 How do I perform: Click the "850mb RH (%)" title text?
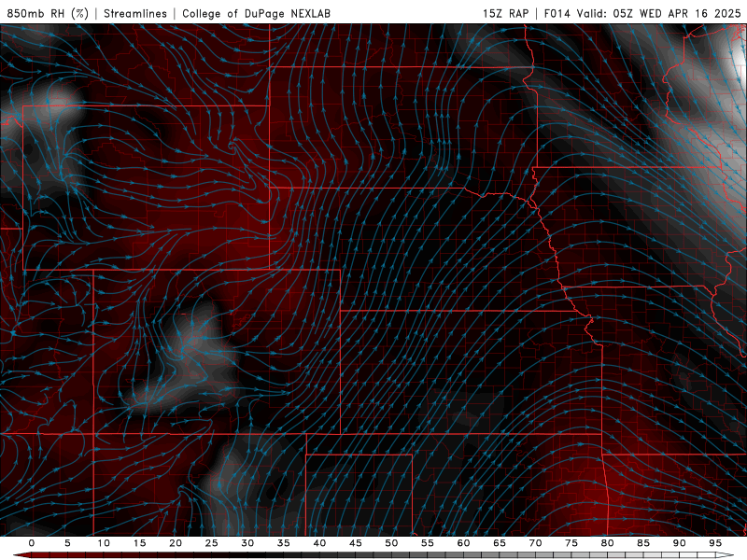pyautogui.click(x=48, y=13)
